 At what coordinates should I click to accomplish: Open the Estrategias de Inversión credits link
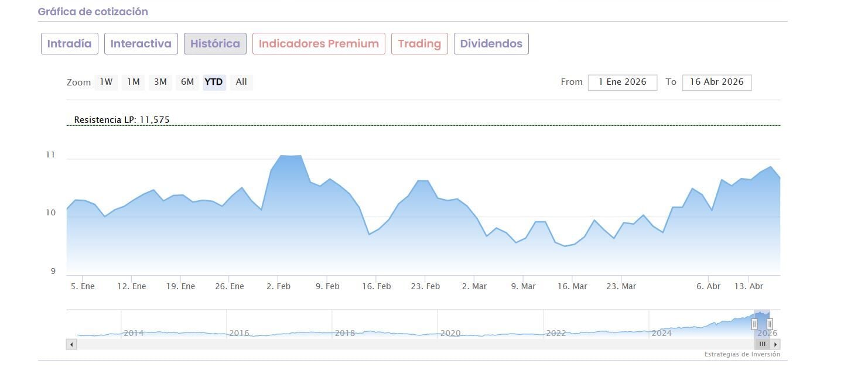[x=742, y=355]
